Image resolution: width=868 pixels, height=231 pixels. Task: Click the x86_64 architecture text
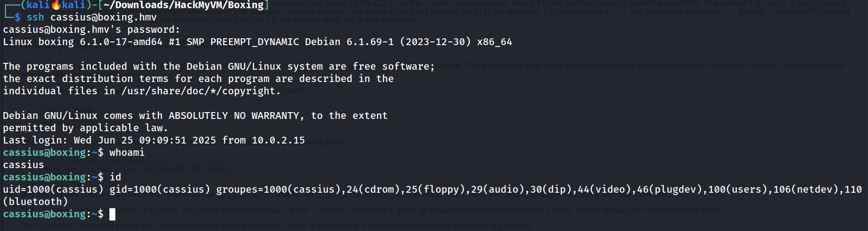[x=494, y=42]
